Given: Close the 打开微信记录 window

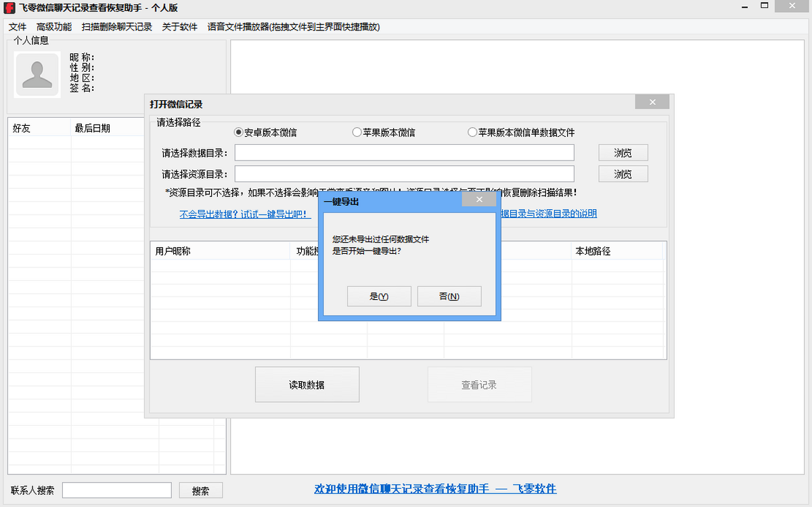Looking at the screenshot, I should click(x=652, y=102).
